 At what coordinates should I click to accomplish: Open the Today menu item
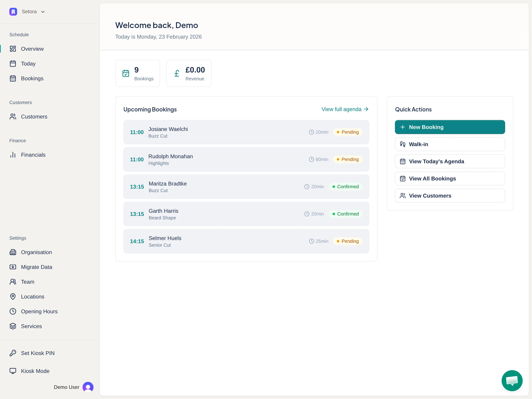[28, 64]
